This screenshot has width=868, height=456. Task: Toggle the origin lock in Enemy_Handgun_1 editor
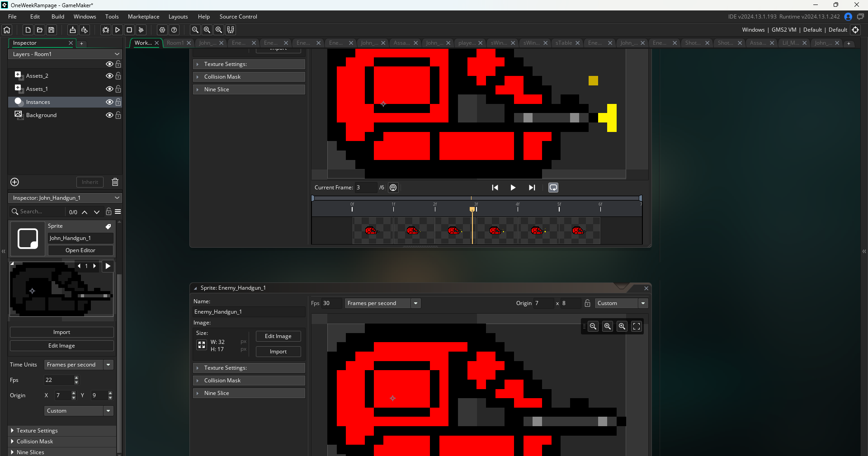(x=587, y=303)
